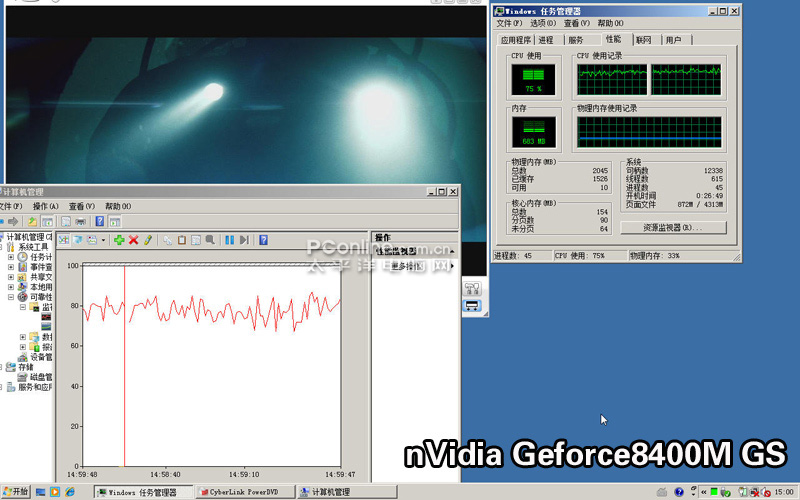Image resolution: width=800 pixels, height=500 pixels.
Task: Expand the 本地用户 tree node
Action: point(11,287)
